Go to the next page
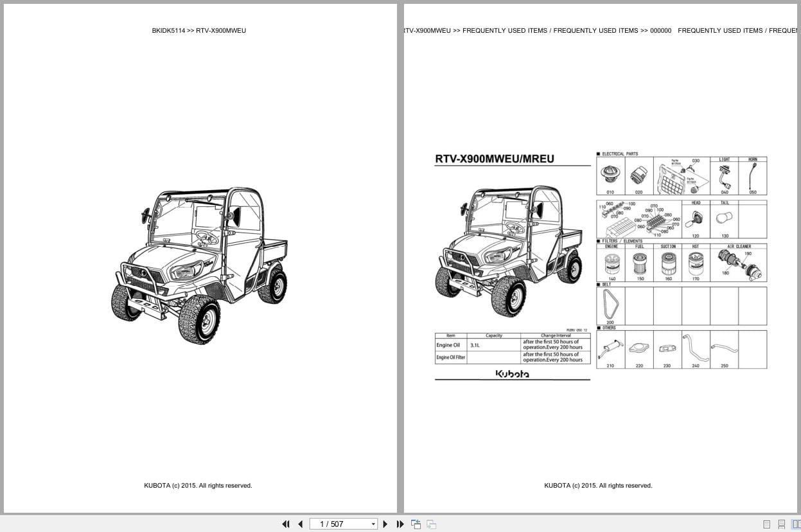 click(385, 524)
